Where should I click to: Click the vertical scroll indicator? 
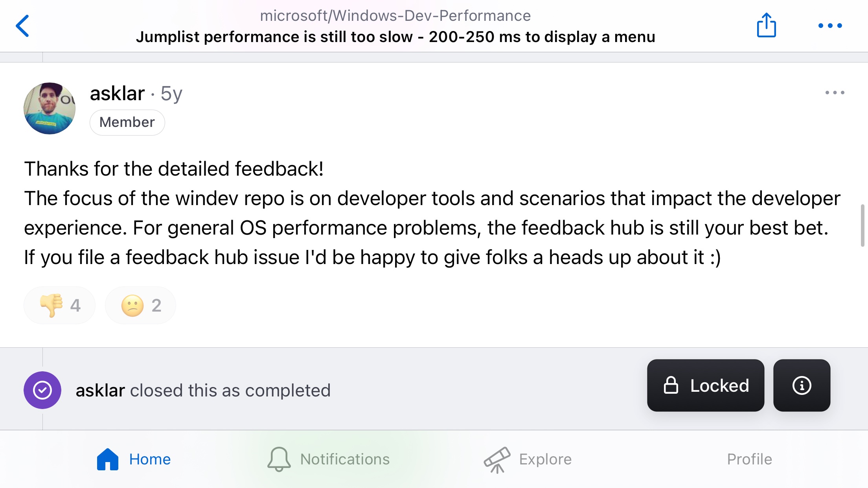coord(862,226)
